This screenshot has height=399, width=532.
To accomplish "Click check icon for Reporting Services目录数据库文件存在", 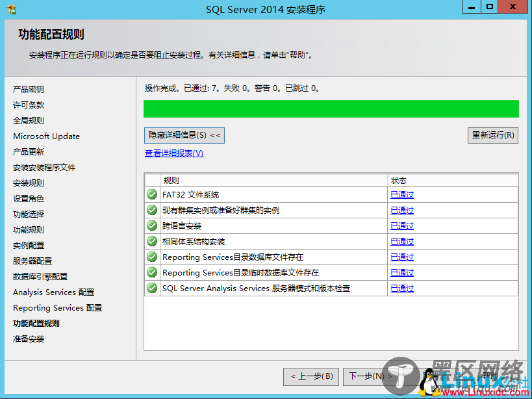I will (152, 257).
